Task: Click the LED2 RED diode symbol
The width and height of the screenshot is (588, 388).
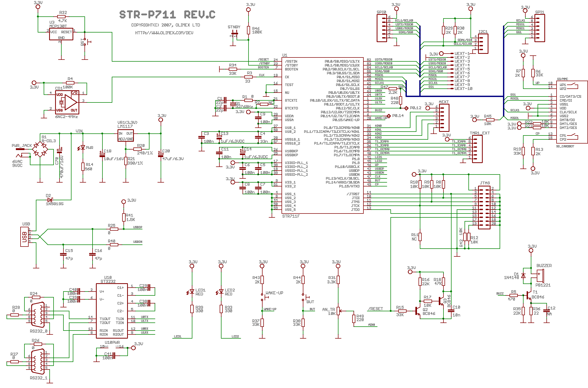Action: [220, 292]
